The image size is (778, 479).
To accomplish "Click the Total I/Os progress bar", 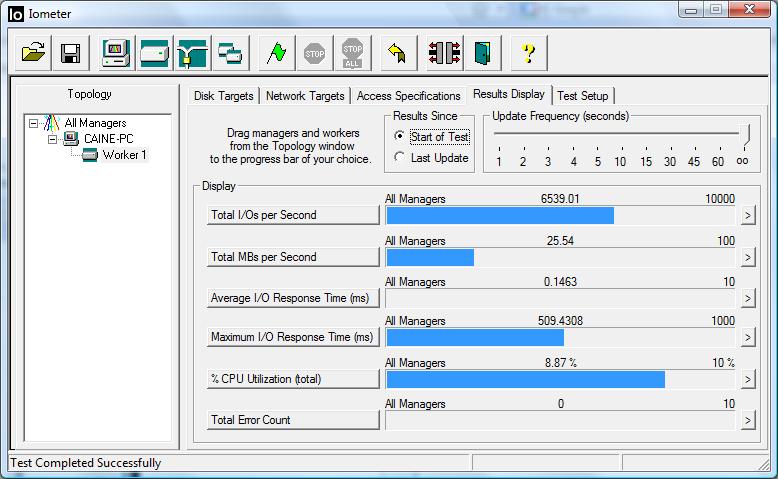I will click(560, 215).
